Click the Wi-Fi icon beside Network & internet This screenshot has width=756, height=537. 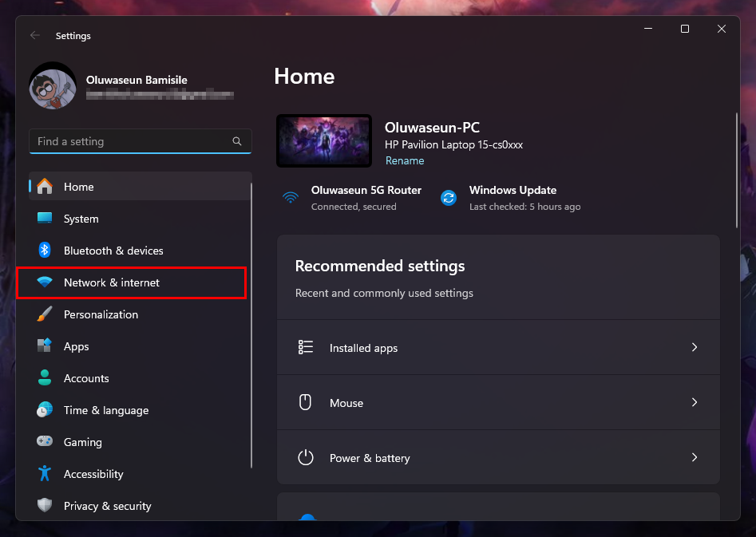coord(45,282)
